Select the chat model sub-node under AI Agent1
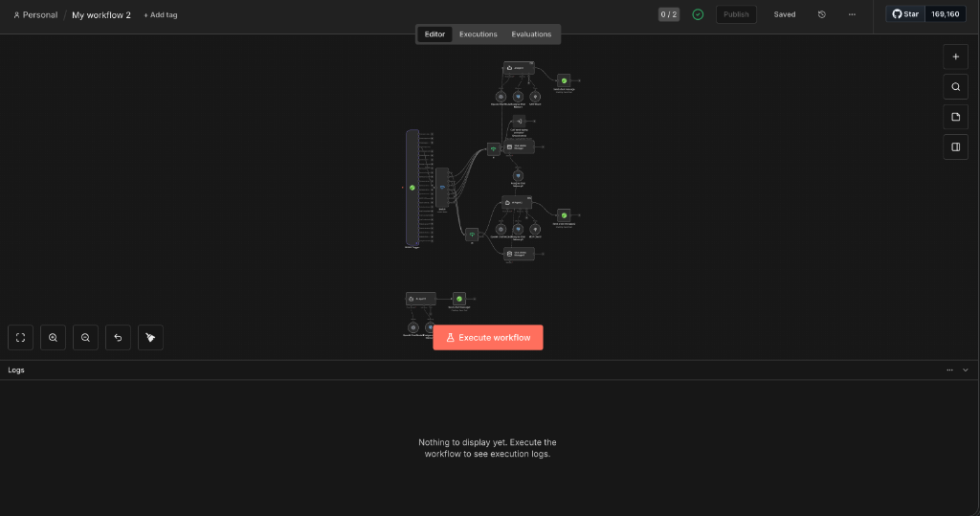 [x=501, y=230]
